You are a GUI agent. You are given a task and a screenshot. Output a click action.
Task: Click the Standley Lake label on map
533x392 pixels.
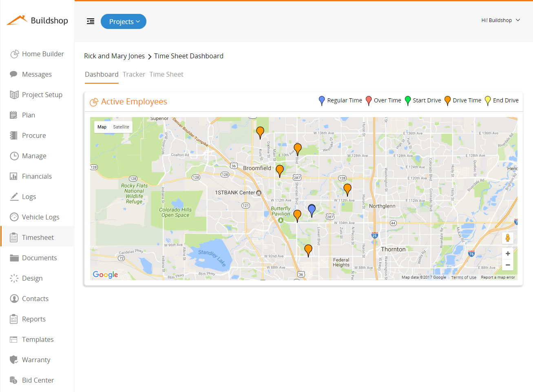point(212,257)
